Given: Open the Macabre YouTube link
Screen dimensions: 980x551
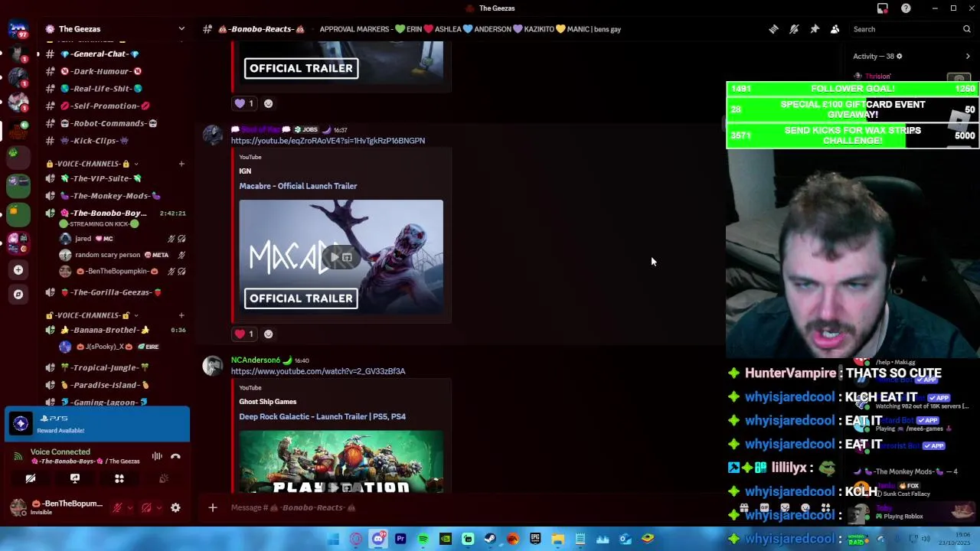Looking at the screenshot, I should pos(328,141).
